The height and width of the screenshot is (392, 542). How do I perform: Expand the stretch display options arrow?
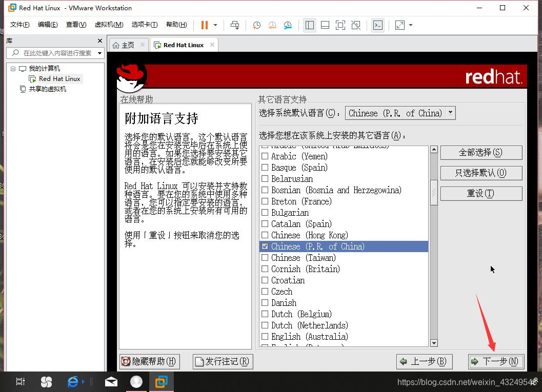[411, 25]
